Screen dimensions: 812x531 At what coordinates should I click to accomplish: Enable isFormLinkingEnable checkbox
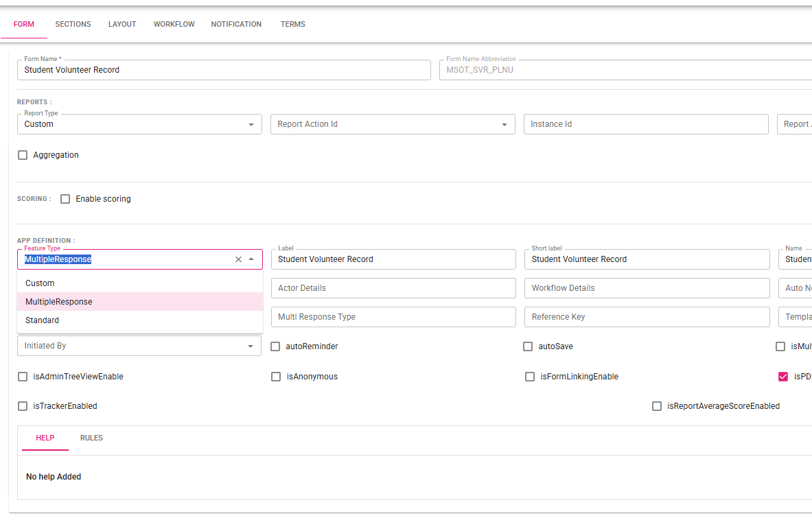click(x=530, y=377)
